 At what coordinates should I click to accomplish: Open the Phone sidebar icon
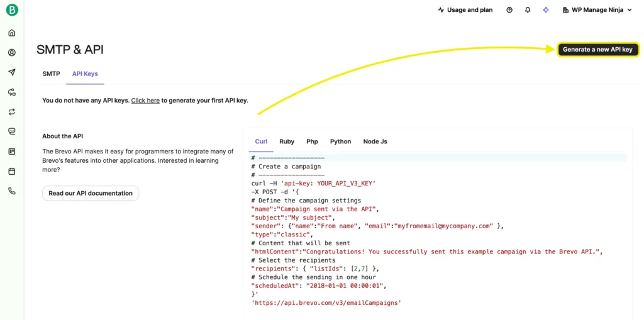(12, 191)
